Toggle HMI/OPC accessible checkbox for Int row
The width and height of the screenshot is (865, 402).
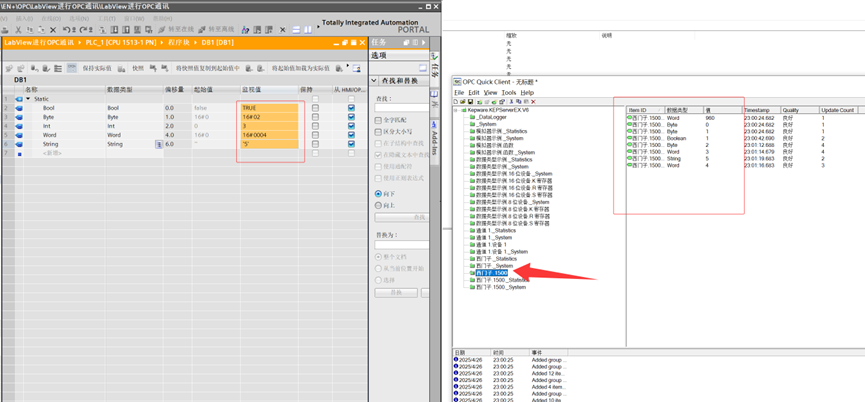(x=351, y=126)
